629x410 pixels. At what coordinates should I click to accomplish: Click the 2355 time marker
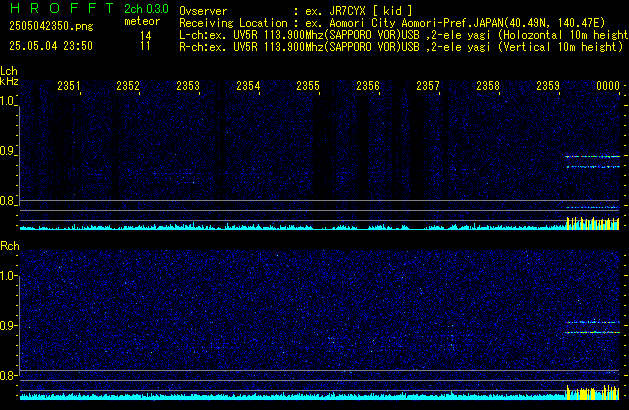pyautogui.click(x=308, y=86)
